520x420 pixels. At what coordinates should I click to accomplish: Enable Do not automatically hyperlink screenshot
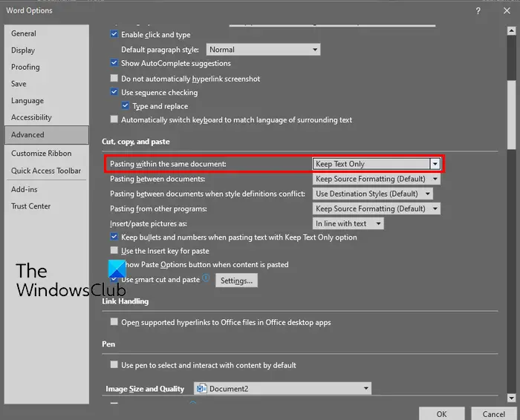pyautogui.click(x=114, y=78)
